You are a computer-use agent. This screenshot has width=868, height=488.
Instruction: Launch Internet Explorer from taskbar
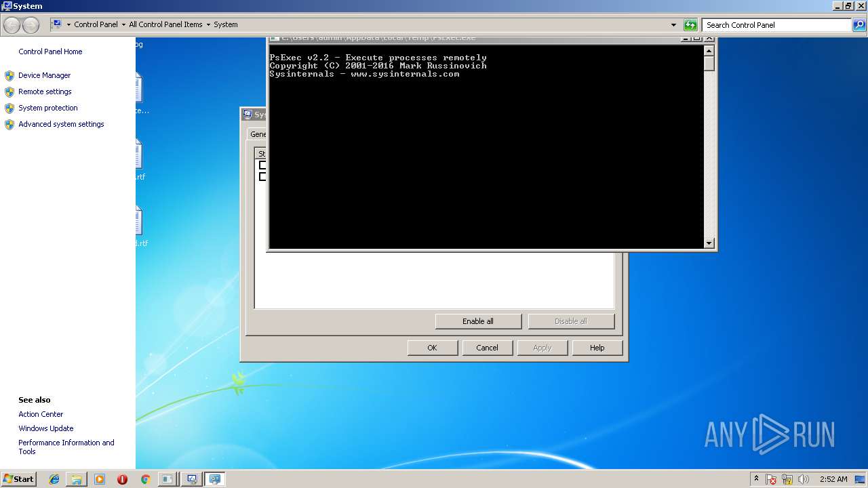coord(54,479)
